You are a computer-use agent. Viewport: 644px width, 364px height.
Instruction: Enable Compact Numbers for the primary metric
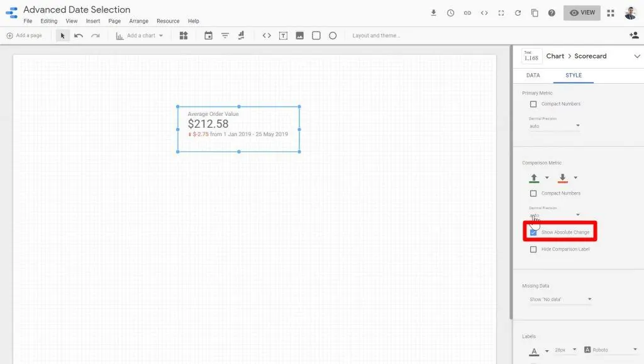pyautogui.click(x=533, y=104)
